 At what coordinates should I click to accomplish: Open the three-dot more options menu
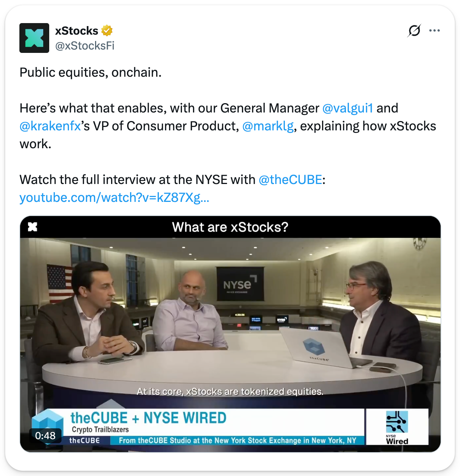(434, 31)
